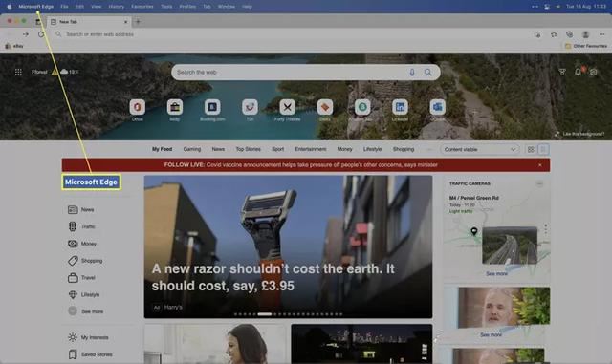This screenshot has width=612, height=364.
Task: Open Traffic Cameras card options
Action: coord(539,183)
